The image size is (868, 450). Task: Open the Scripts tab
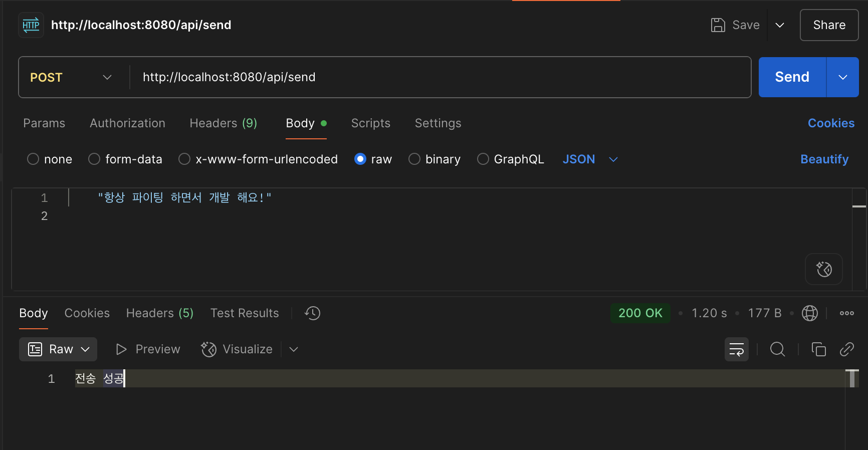[370, 123]
